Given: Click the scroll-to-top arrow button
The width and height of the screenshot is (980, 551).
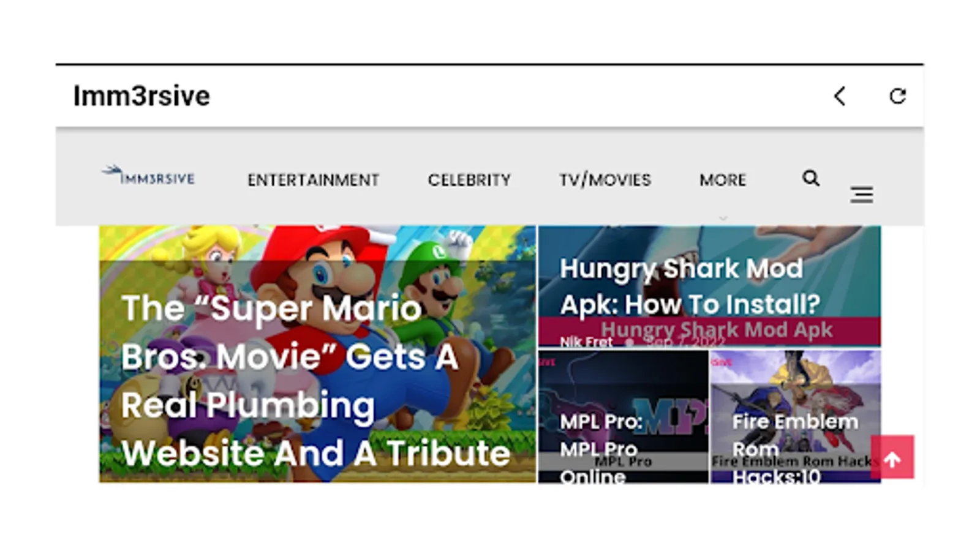Looking at the screenshot, I should coord(892,457).
